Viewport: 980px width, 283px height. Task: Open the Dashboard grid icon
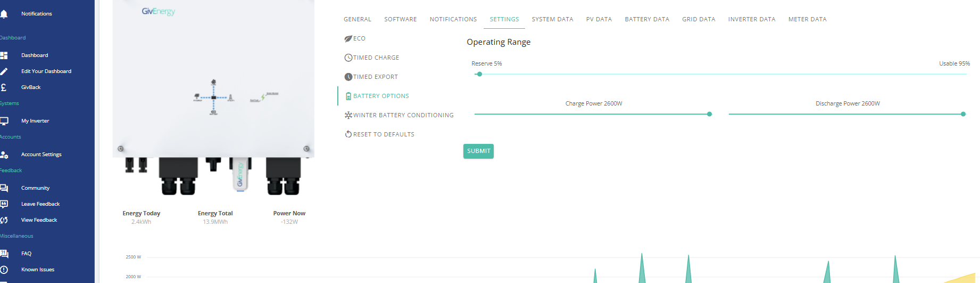pyautogui.click(x=4, y=55)
